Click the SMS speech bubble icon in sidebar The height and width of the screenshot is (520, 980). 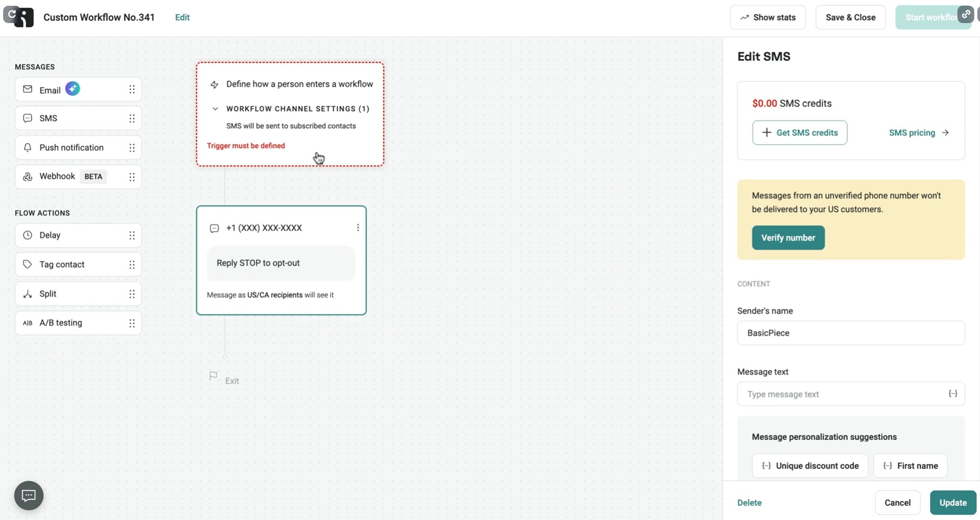(x=27, y=118)
